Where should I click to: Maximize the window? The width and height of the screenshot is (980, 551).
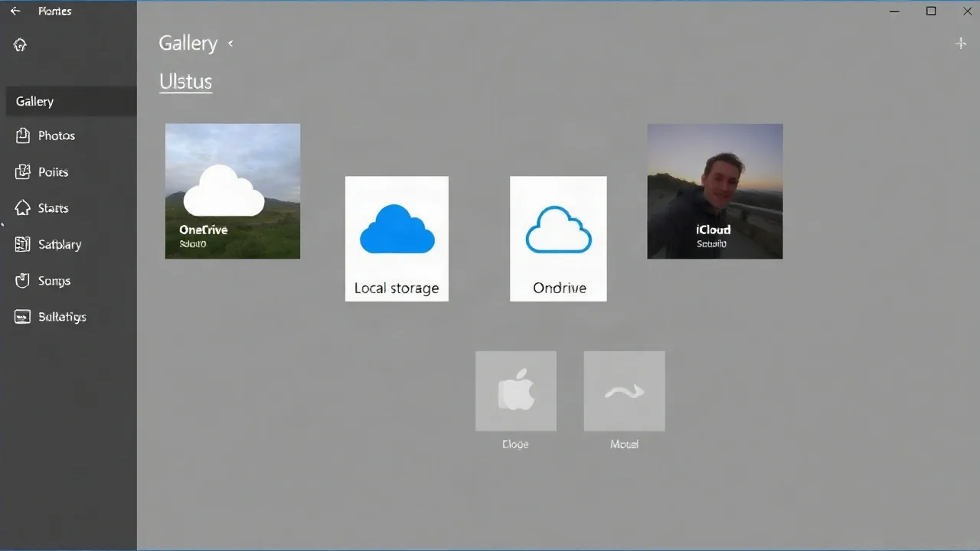[931, 11]
